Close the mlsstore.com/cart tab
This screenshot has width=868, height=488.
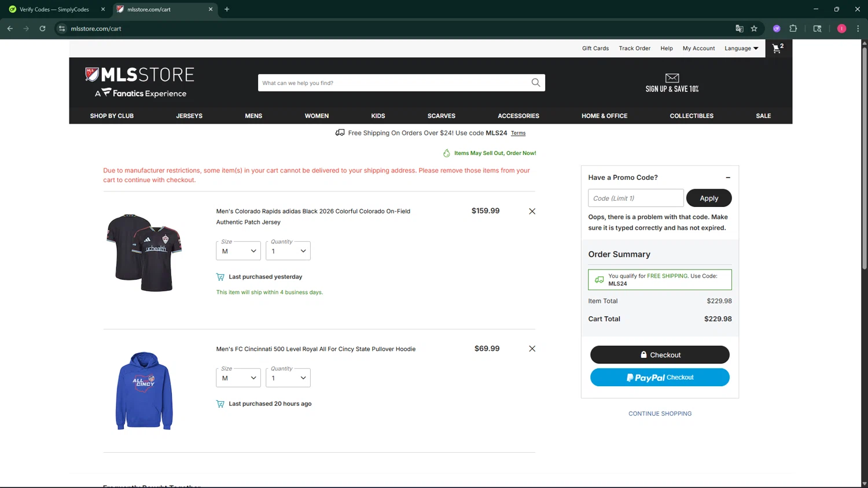[211, 9]
